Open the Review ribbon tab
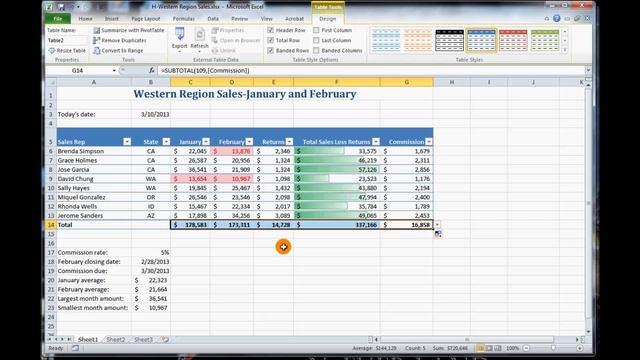640x360 pixels. tap(240, 19)
